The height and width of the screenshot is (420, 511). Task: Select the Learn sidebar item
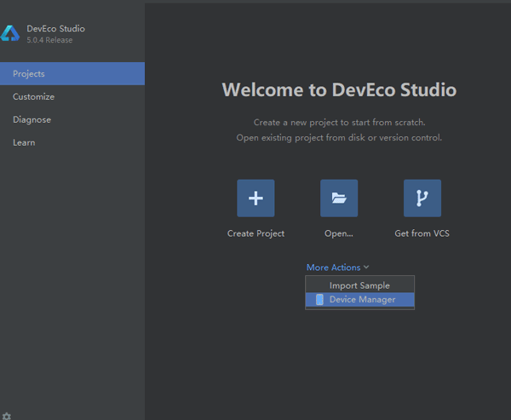click(x=24, y=143)
